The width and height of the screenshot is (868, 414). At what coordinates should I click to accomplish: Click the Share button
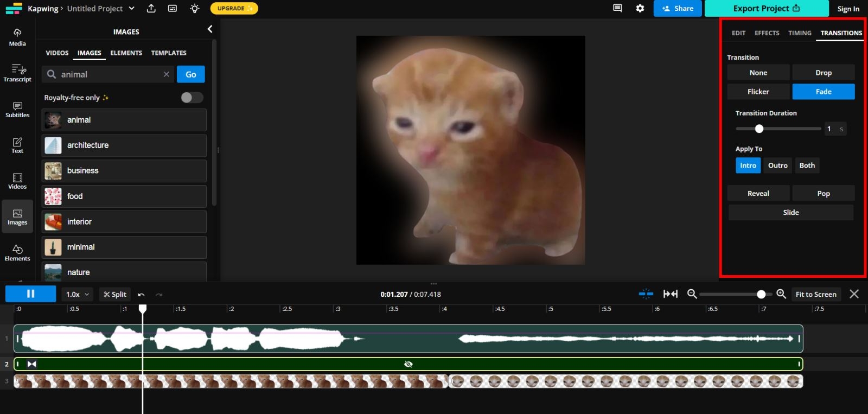pyautogui.click(x=678, y=8)
